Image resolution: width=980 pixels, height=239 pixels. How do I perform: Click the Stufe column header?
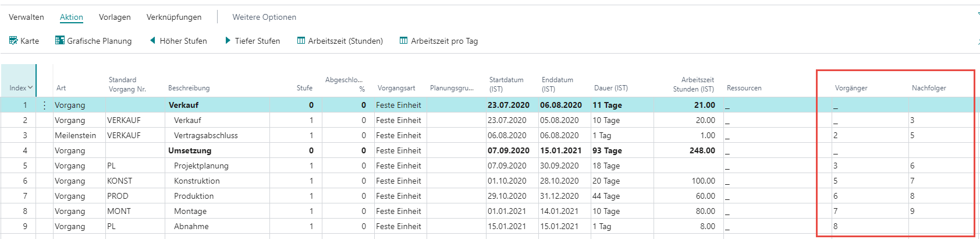click(304, 88)
